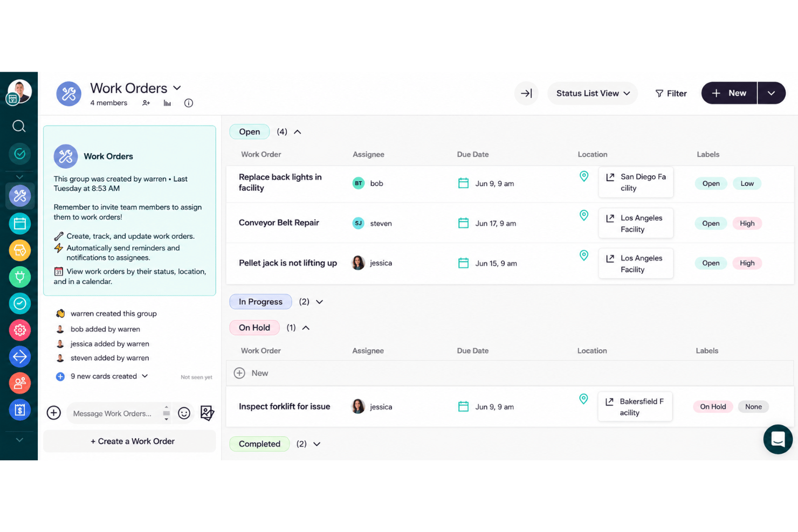Click On Hold label in forklift row
Viewport: 798px width, 532px height.
point(713,406)
